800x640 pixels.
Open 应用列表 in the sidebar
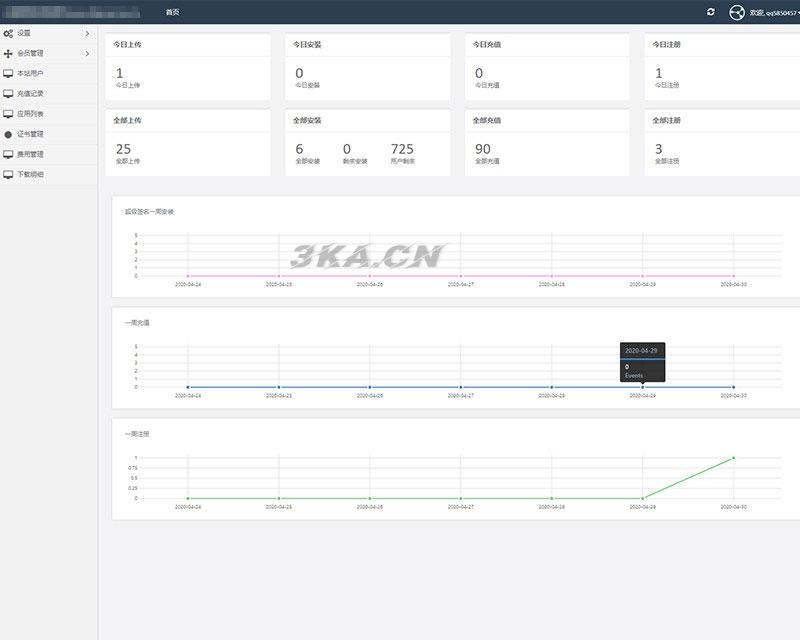coord(30,114)
